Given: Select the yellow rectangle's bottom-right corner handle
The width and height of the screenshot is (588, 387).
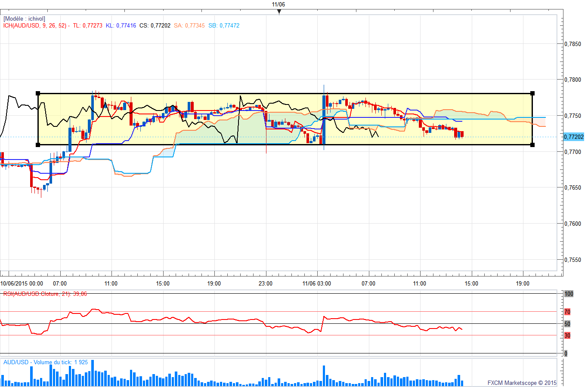Looking at the screenshot, I should [532, 145].
